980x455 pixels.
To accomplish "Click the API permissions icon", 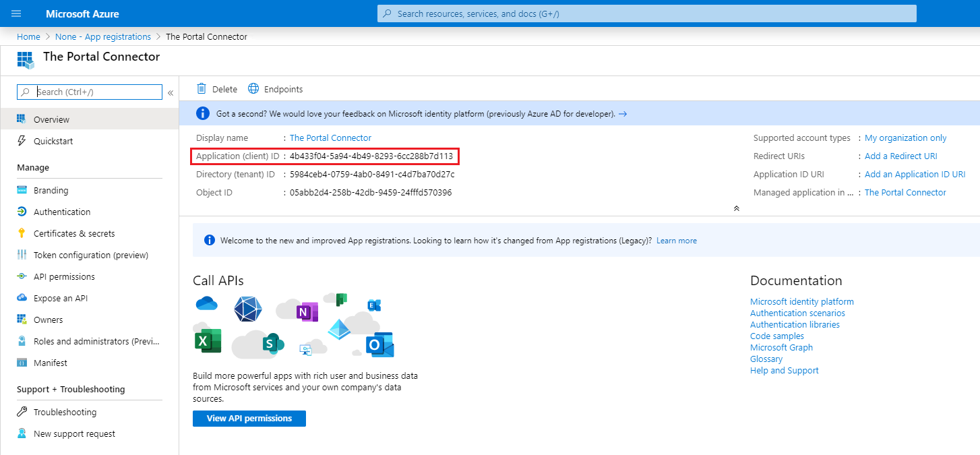I will (22, 276).
